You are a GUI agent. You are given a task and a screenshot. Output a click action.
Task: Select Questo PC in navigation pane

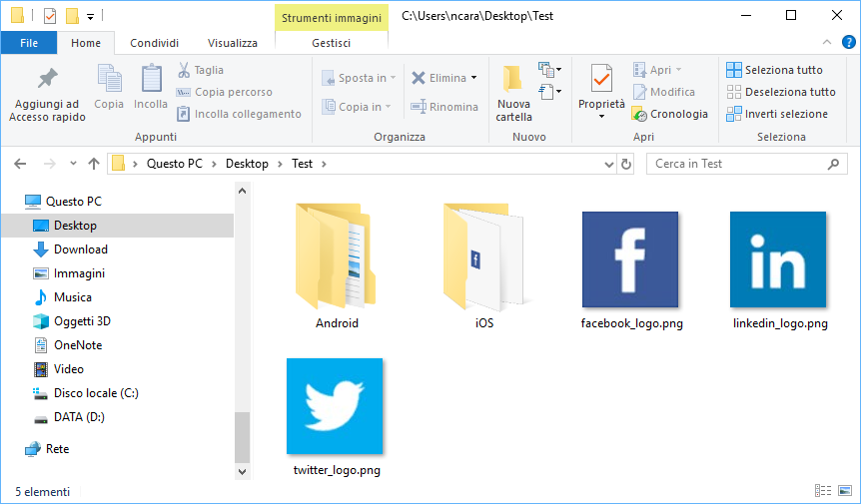[x=74, y=202]
